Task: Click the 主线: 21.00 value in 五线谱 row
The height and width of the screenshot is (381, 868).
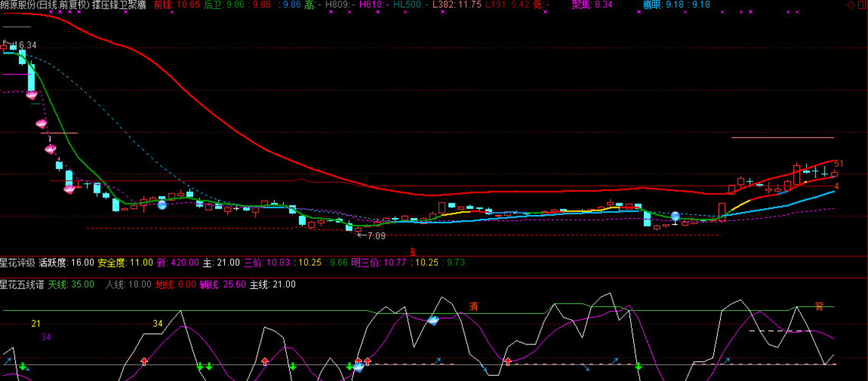Action: (x=273, y=284)
